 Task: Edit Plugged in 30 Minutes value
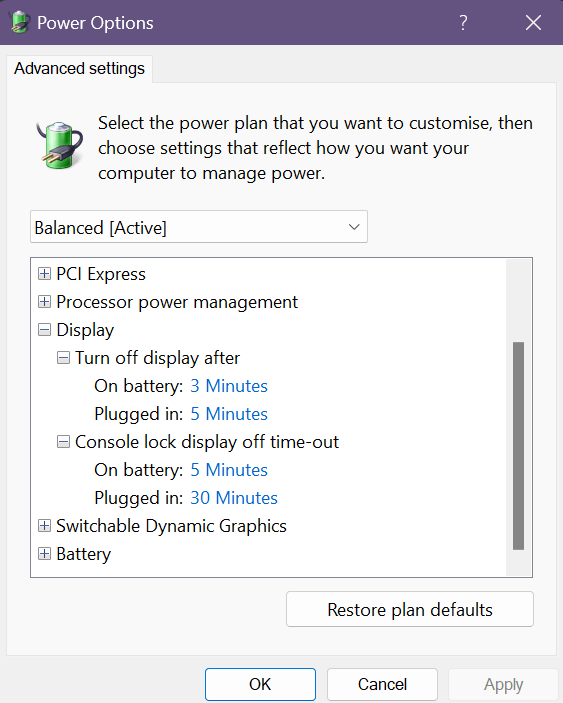tap(234, 498)
